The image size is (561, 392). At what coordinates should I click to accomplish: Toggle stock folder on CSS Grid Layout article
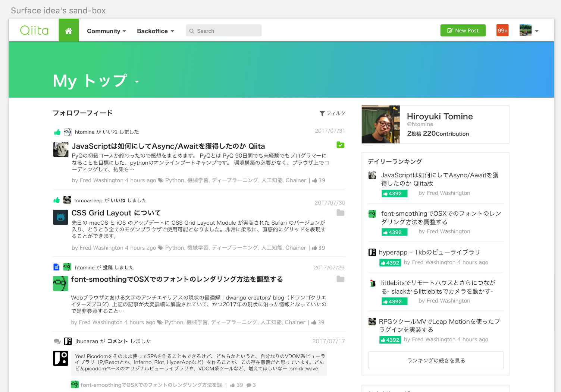340,213
